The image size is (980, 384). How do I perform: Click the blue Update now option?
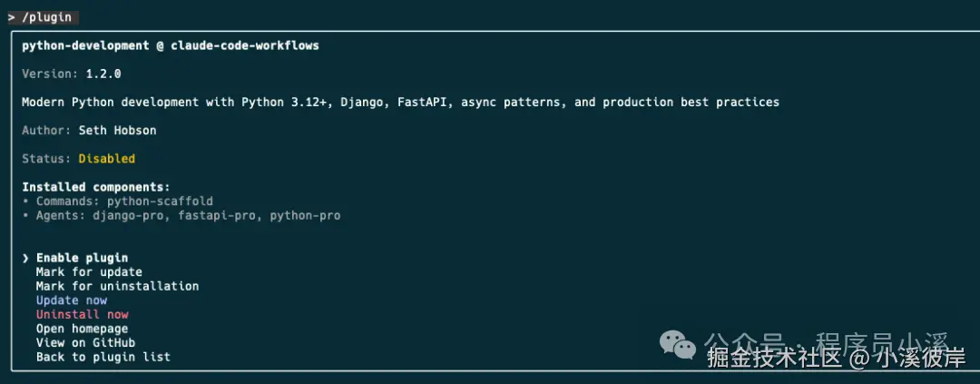tap(72, 300)
